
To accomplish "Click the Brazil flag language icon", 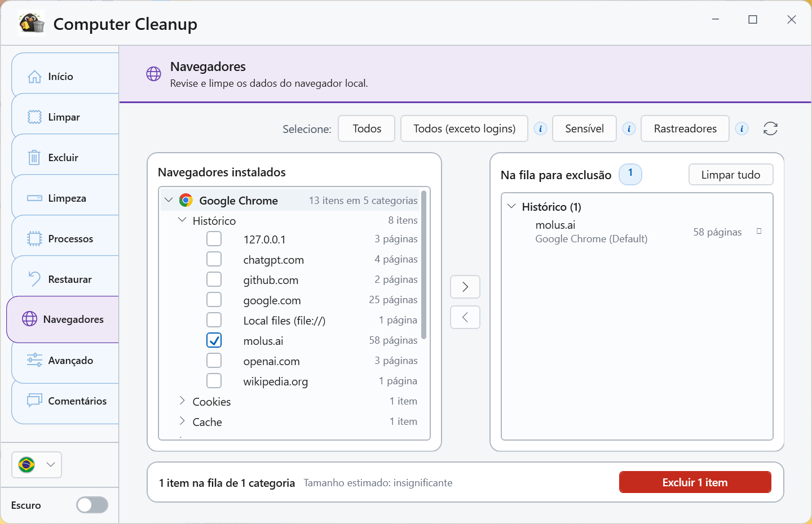I will click(27, 465).
